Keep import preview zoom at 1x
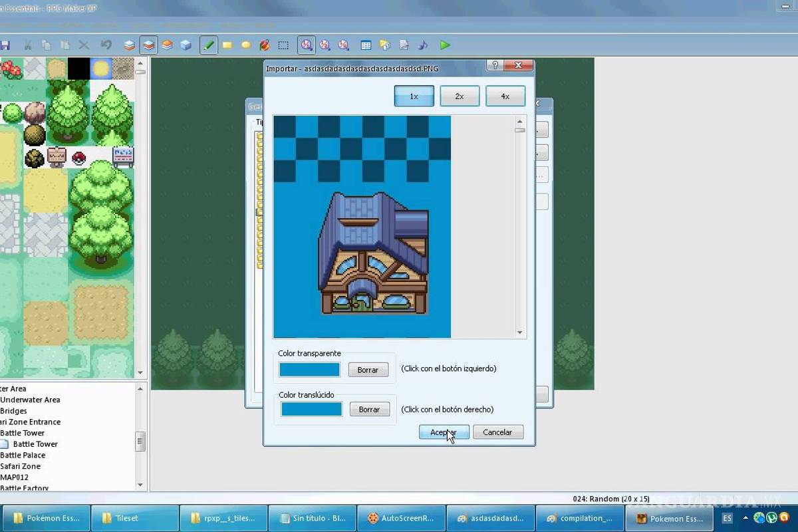 point(414,96)
